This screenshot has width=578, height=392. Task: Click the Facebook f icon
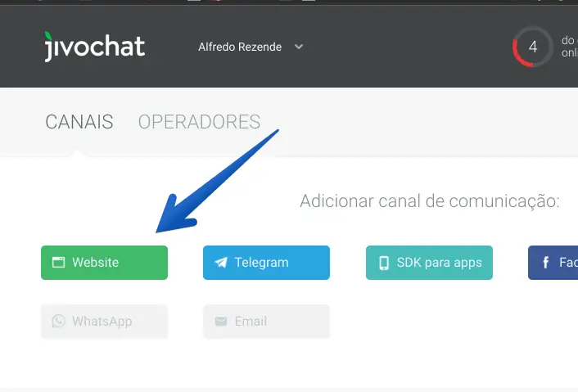coord(545,263)
